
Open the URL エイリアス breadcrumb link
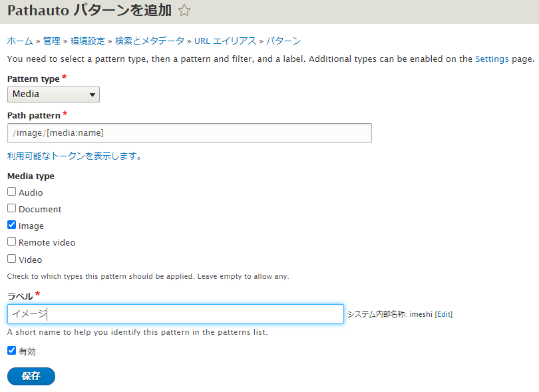point(225,41)
